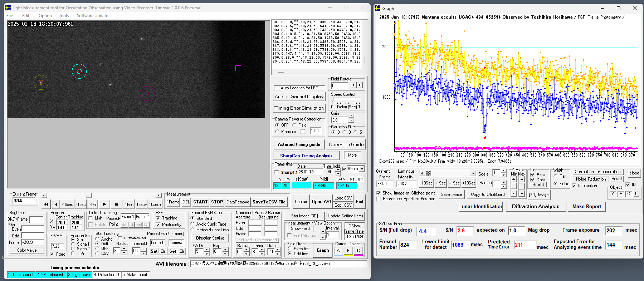Image resolution: width=644 pixels, height=281 pixels.
Task: Select Meteor/Lunar Limb background form
Action: pyautogui.click(x=192, y=230)
